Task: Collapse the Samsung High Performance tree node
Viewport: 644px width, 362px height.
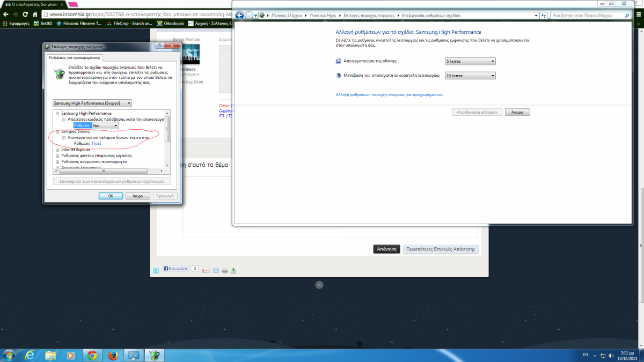Action: pos(57,114)
